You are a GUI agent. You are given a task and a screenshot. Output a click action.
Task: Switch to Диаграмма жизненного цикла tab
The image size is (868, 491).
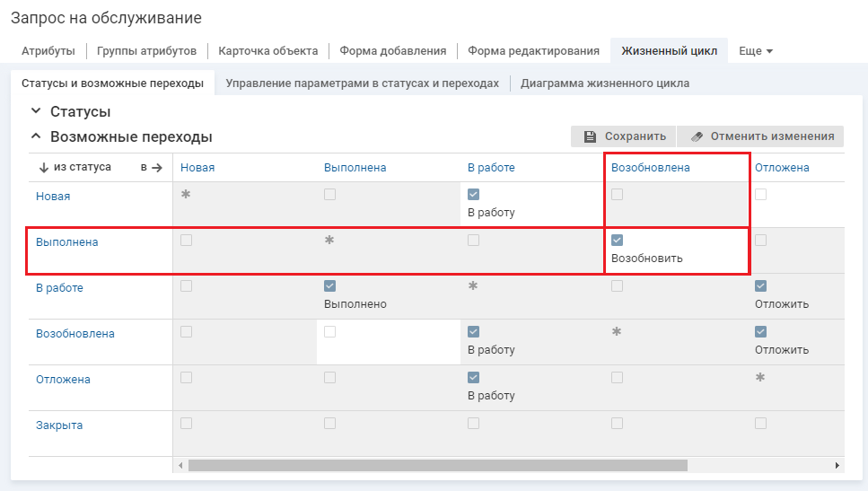604,83
